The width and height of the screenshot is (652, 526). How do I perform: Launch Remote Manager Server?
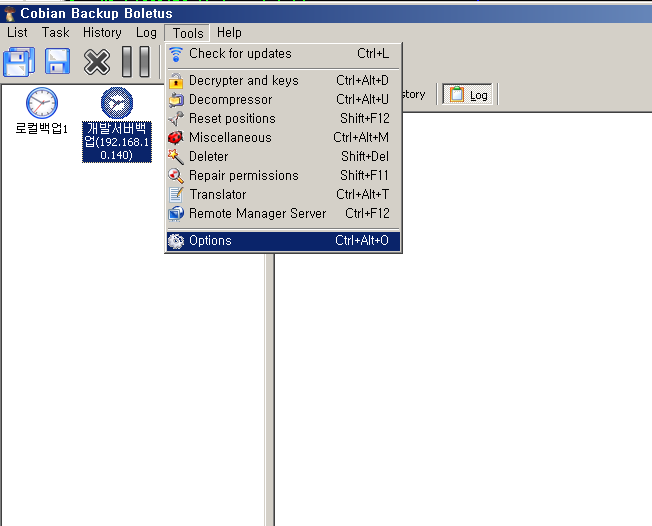(283, 214)
